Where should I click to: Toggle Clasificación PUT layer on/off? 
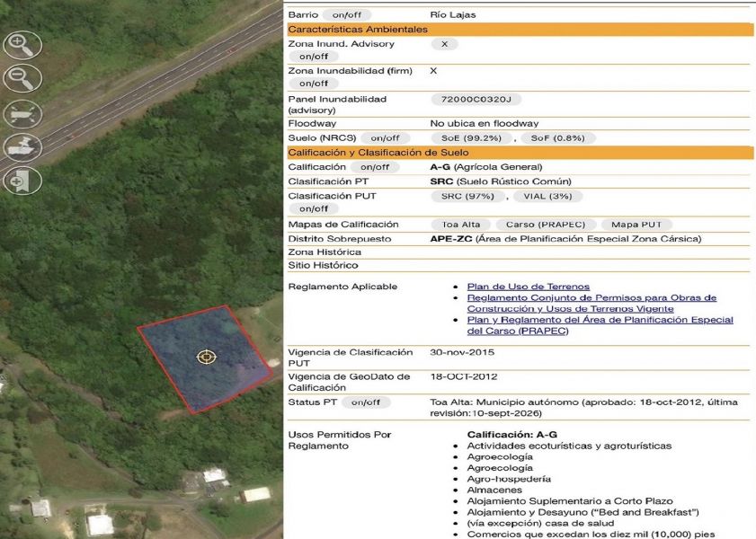pos(314,208)
